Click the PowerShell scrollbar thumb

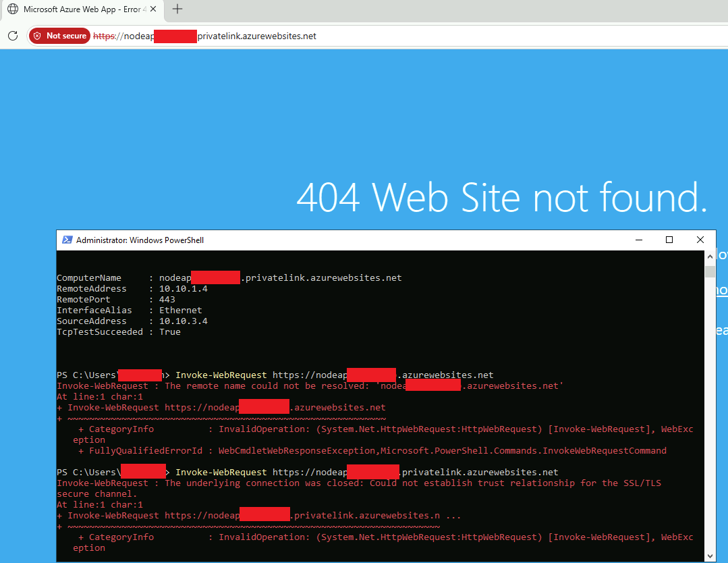point(710,271)
